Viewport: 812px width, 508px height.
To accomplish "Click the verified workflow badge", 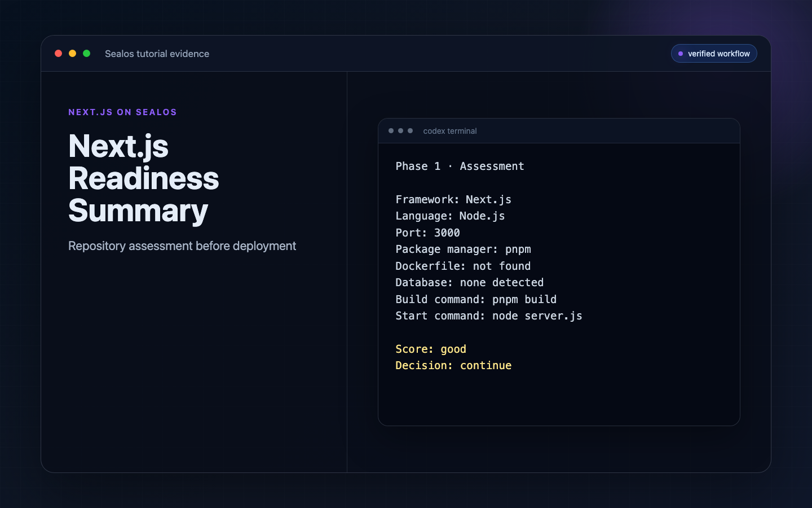I will tap(714, 54).
